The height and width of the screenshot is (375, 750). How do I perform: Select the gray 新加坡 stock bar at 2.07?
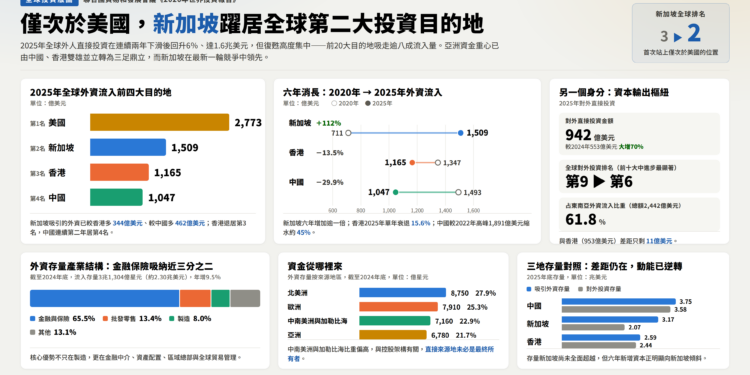coord(594,327)
